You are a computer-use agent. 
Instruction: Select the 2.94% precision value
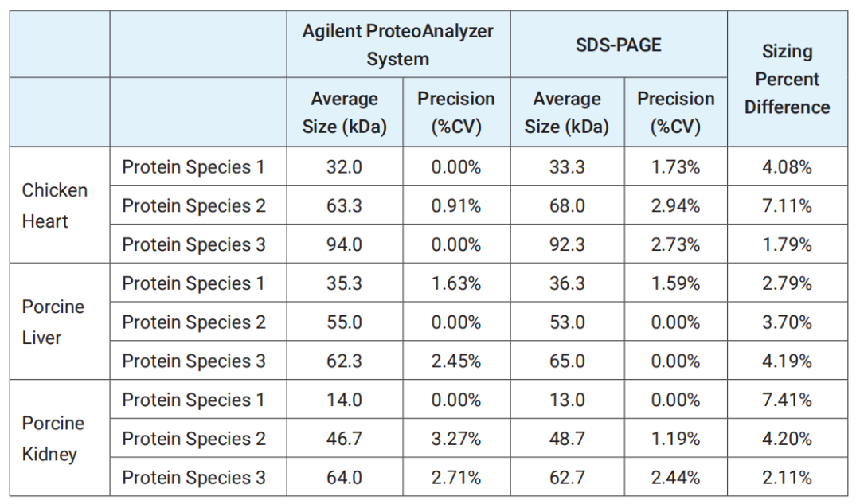pyautogui.click(x=675, y=205)
